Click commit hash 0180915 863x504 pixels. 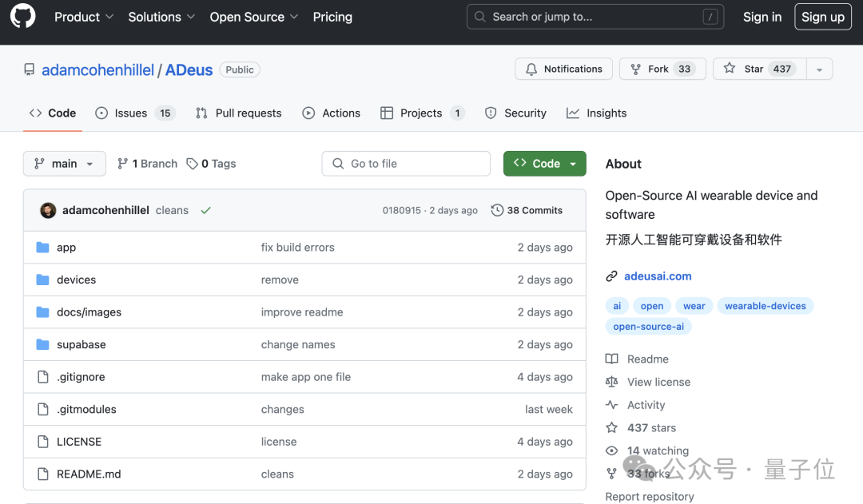(402, 210)
